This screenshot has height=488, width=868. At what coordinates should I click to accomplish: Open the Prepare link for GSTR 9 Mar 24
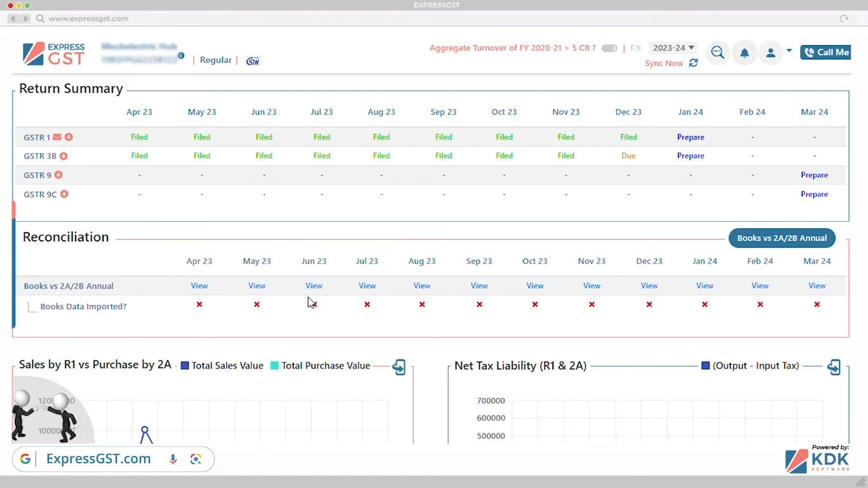(814, 175)
